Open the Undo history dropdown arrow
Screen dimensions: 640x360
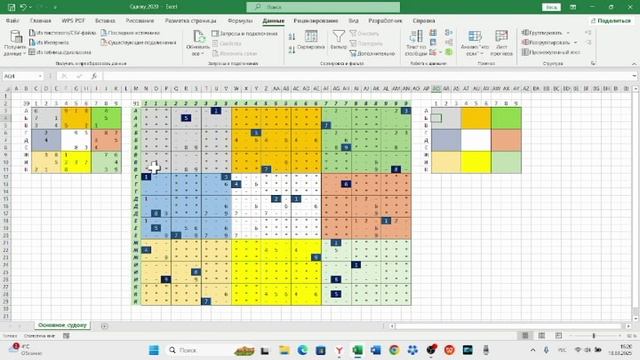[31, 7]
